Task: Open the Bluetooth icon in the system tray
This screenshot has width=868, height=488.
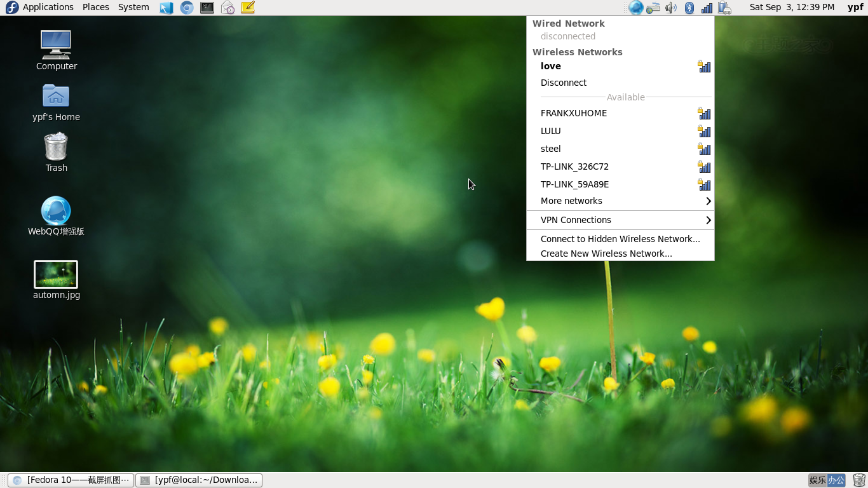Action: click(689, 7)
